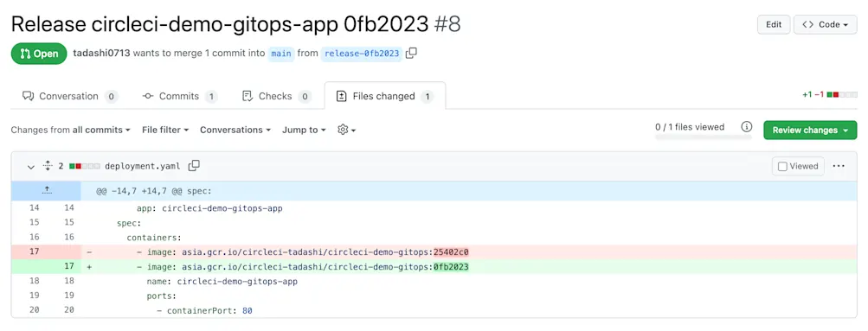Viewport: 868px width, 331px height.
Task: Mark deployment.yaml as Viewed
Action: pos(798,166)
